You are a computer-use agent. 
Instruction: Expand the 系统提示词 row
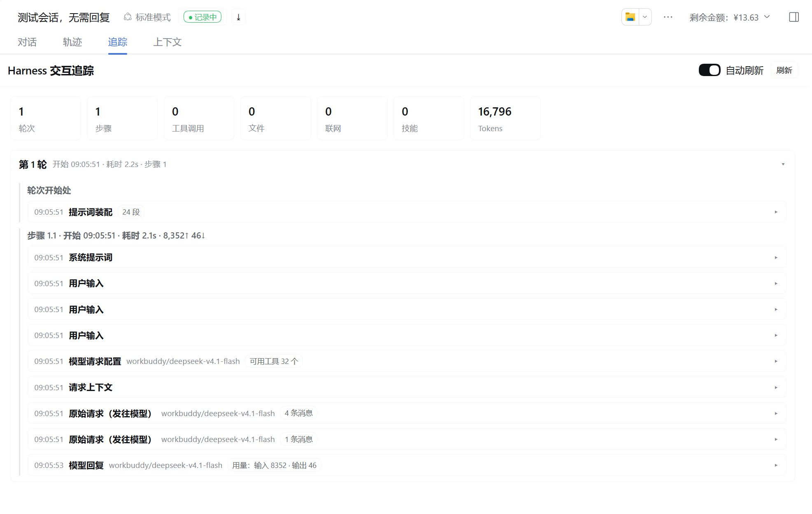(407, 257)
